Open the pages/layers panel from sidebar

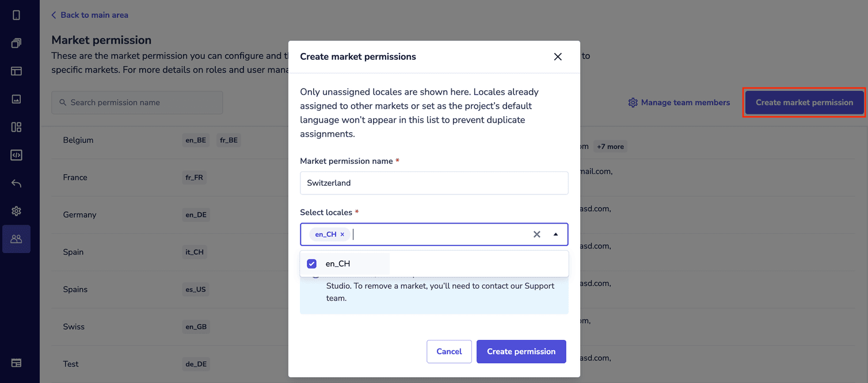pyautogui.click(x=16, y=43)
